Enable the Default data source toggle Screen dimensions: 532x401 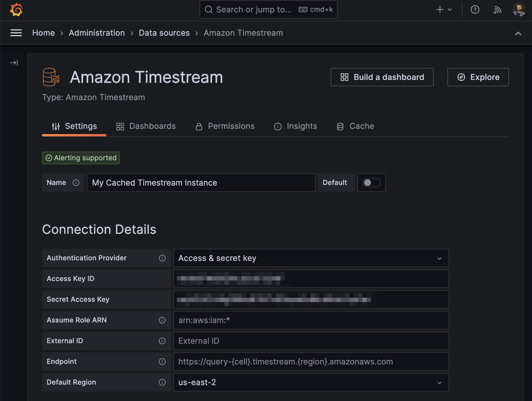(x=371, y=183)
